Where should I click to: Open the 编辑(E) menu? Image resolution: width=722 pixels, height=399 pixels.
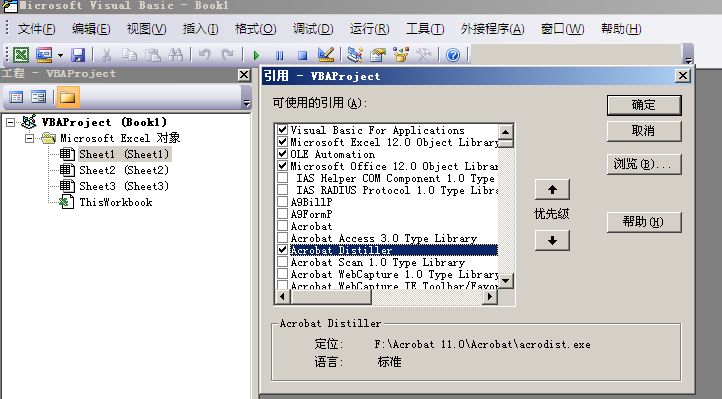pos(91,29)
